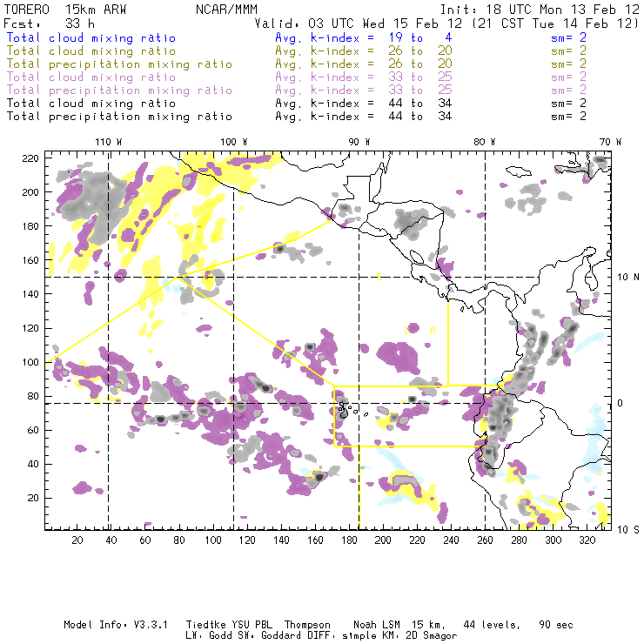Select the black 'Total precipitation mixing ratio' legend line
Image resolution: width=644 pixels, height=644 pixels.
[x=119, y=117]
